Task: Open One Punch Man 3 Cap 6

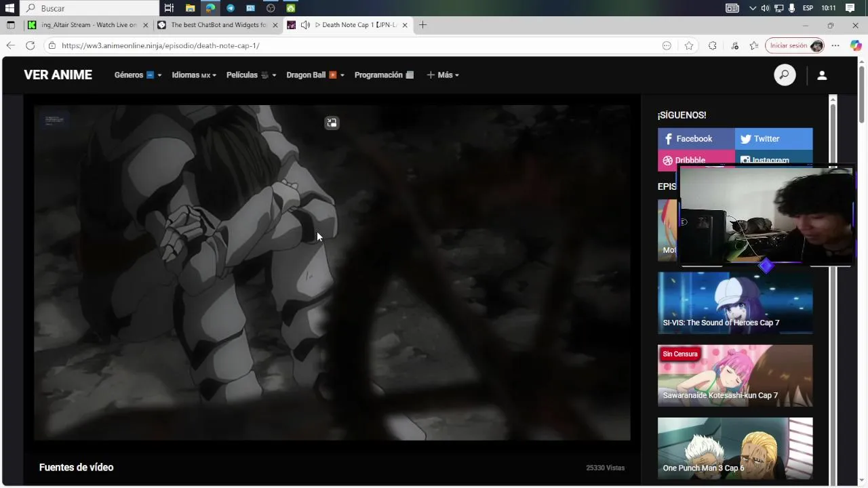Action: pyautogui.click(x=735, y=448)
